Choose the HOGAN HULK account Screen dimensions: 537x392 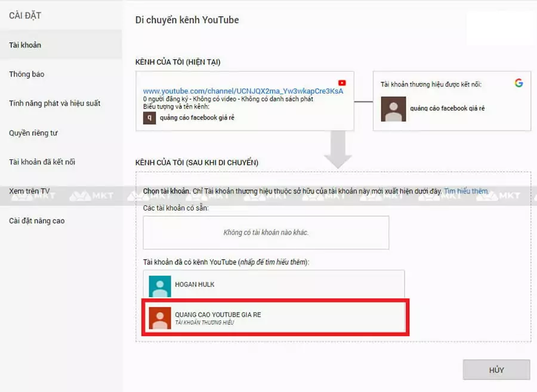[x=274, y=284]
